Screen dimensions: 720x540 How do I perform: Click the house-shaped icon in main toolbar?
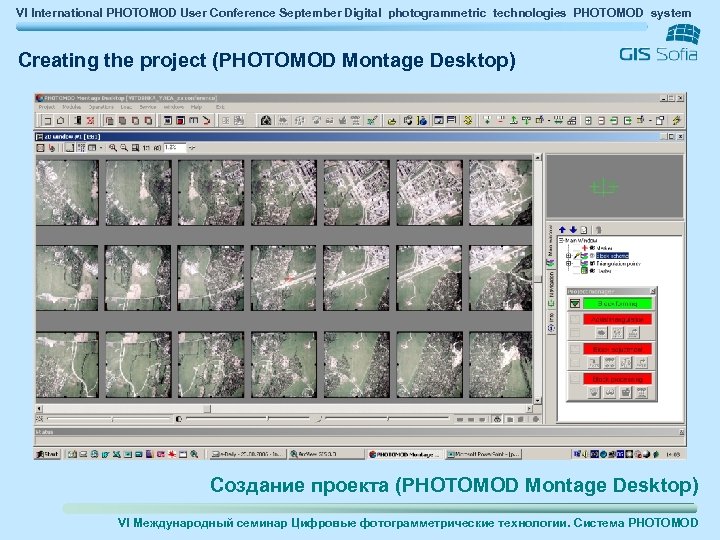pyautogui.click(x=60, y=121)
